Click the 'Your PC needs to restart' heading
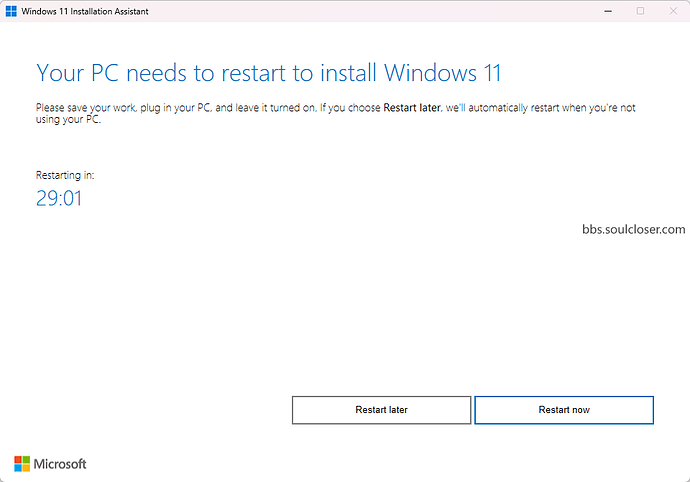This screenshot has height=482, width=690. tap(268, 73)
